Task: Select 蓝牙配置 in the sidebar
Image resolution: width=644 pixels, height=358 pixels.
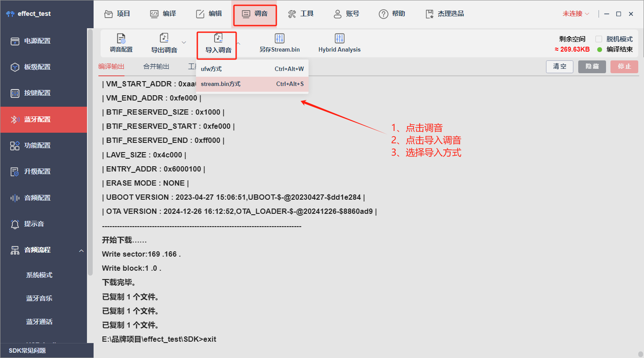Action: coord(44,119)
